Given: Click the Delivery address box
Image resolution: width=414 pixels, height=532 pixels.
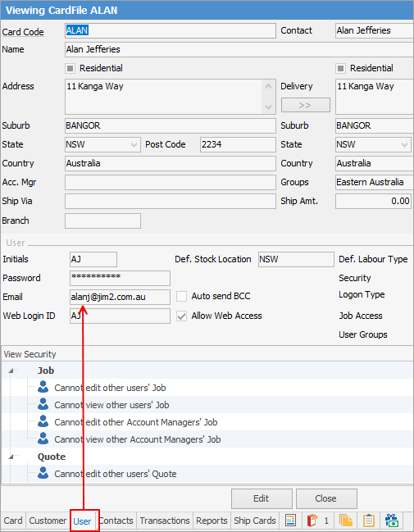Looking at the screenshot, I should coord(375,97).
